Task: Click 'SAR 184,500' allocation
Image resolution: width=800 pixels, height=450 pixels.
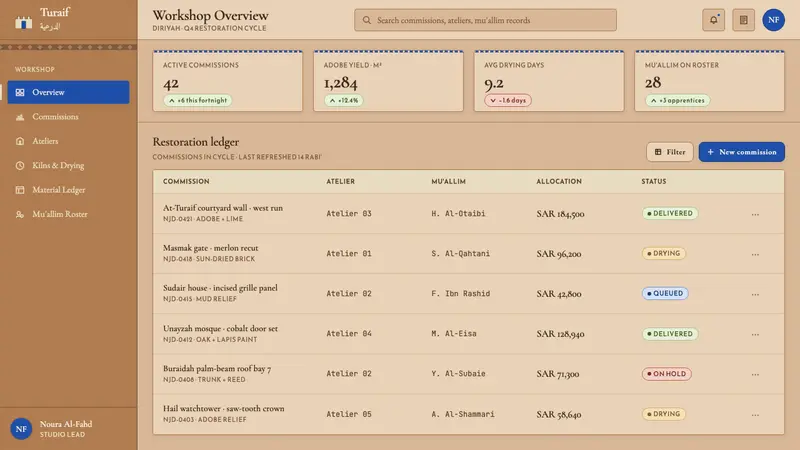Action: pos(560,214)
